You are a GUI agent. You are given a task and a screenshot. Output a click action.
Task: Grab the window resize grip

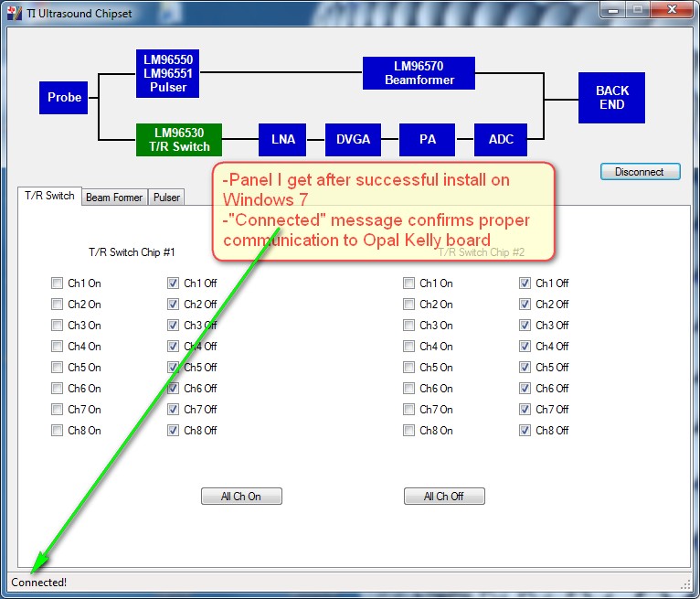tap(685, 584)
